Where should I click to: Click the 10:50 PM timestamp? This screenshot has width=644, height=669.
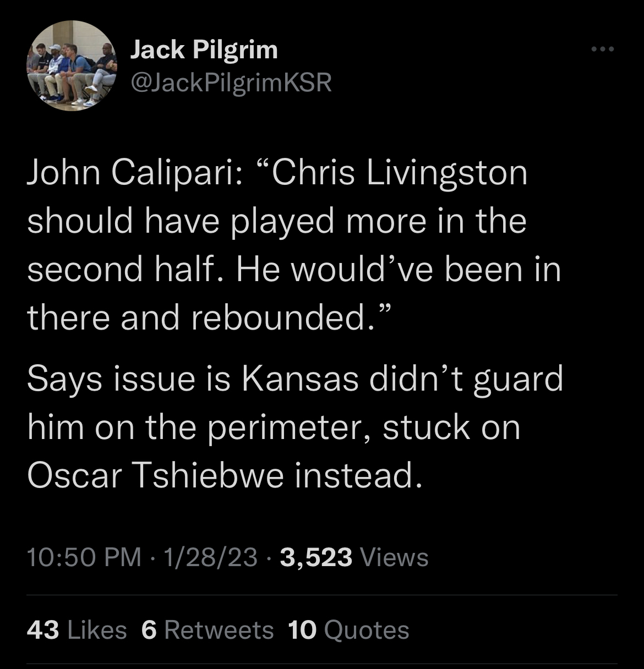click(x=84, y=557)
